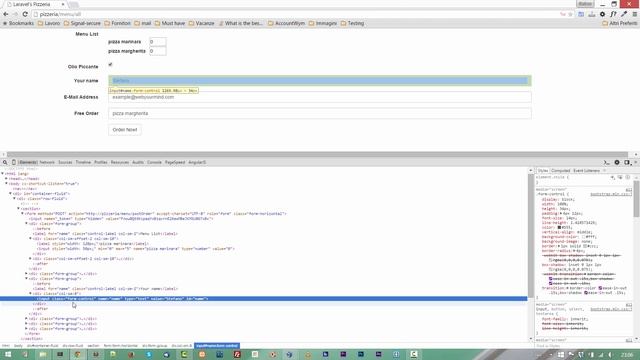
Task: Bookmark page with star icon
Action: pyautogui.click(x=571, y=14)
